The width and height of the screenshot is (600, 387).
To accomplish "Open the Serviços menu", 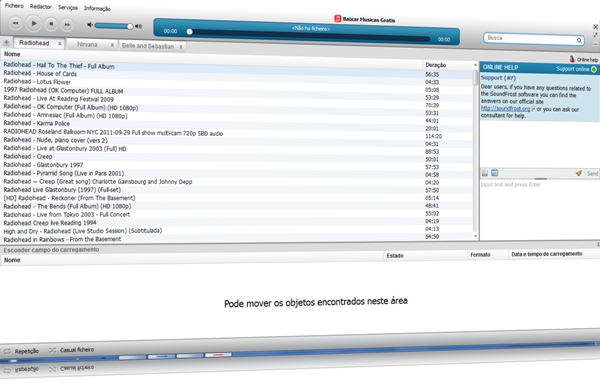I will tap(68, 8).
